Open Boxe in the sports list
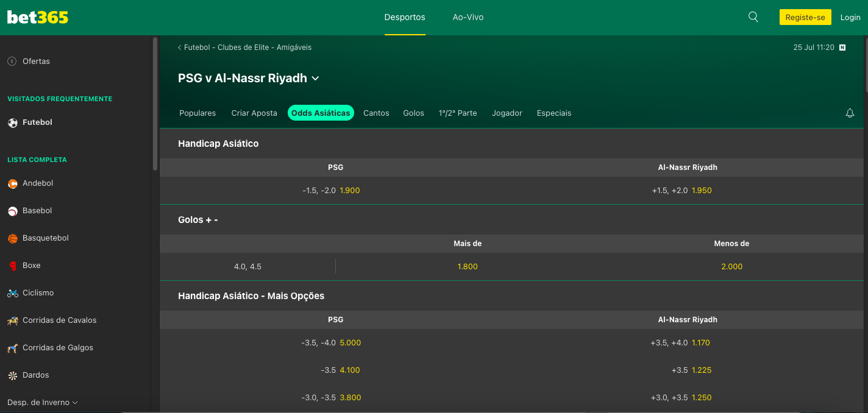The image size is (868, 413). [32, 266]
